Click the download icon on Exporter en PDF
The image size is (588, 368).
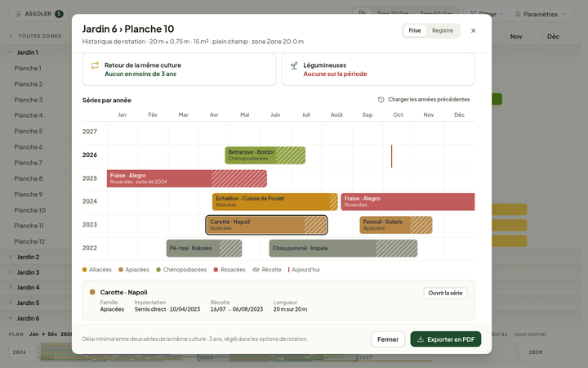click(421, 339)
